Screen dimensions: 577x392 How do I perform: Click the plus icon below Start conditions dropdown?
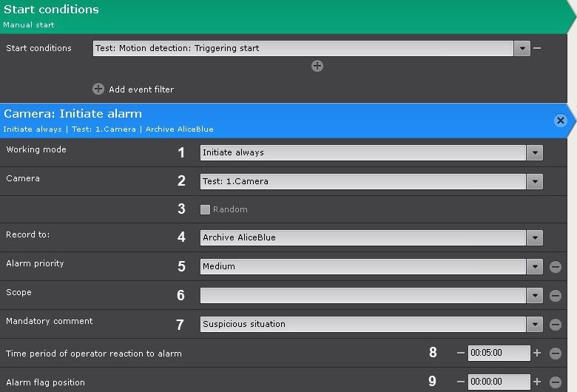click(317, 66)
